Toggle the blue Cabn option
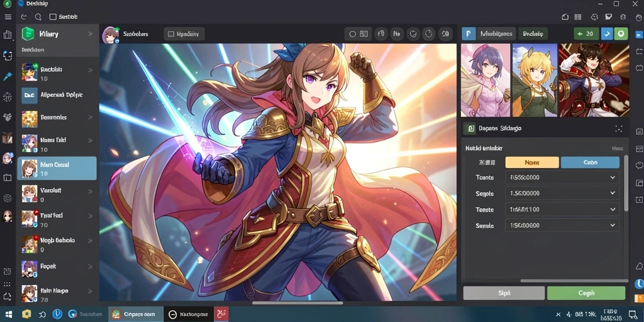644x322 pixels. 590,162
